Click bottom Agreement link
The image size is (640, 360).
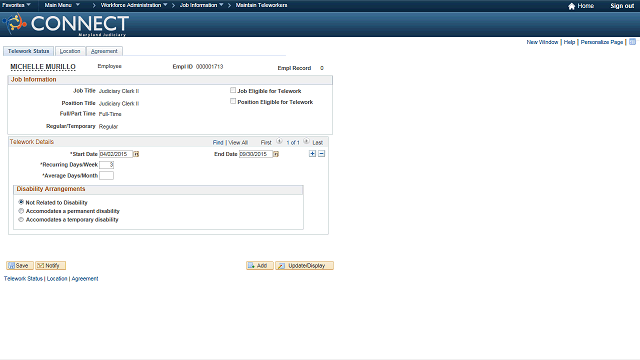tap(85, 278)
